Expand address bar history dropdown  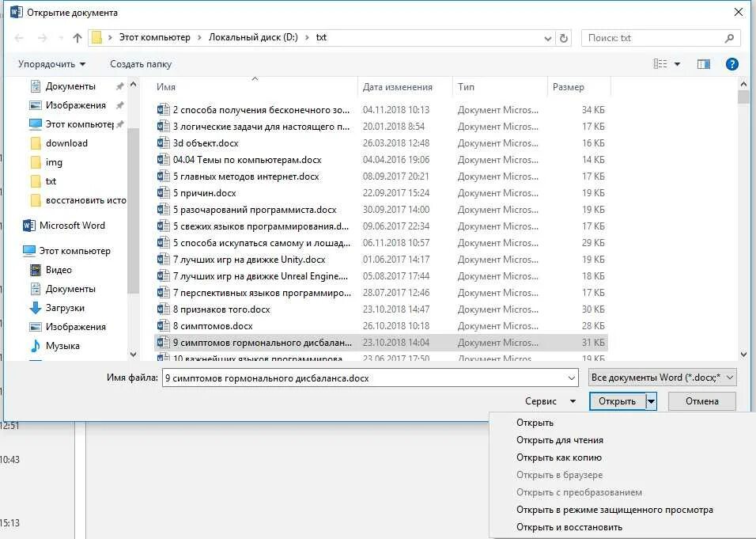[x=548, y=38]
